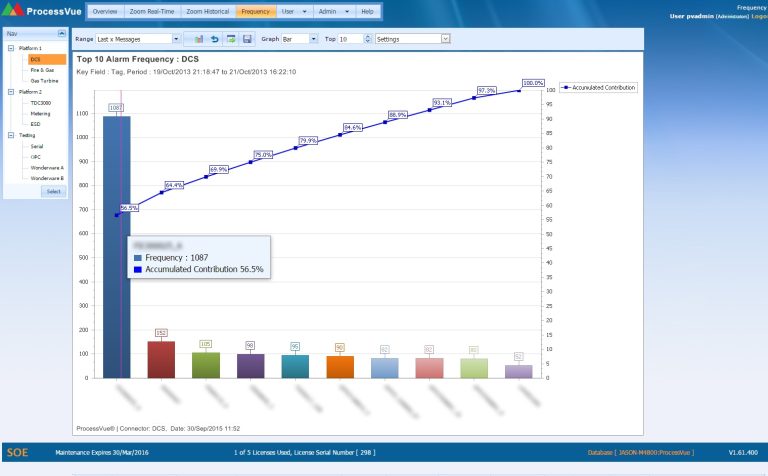The height and width of the screenshot is (476, 768).
Task: Open the Graph type dropdown
Action: pos(313,39)
